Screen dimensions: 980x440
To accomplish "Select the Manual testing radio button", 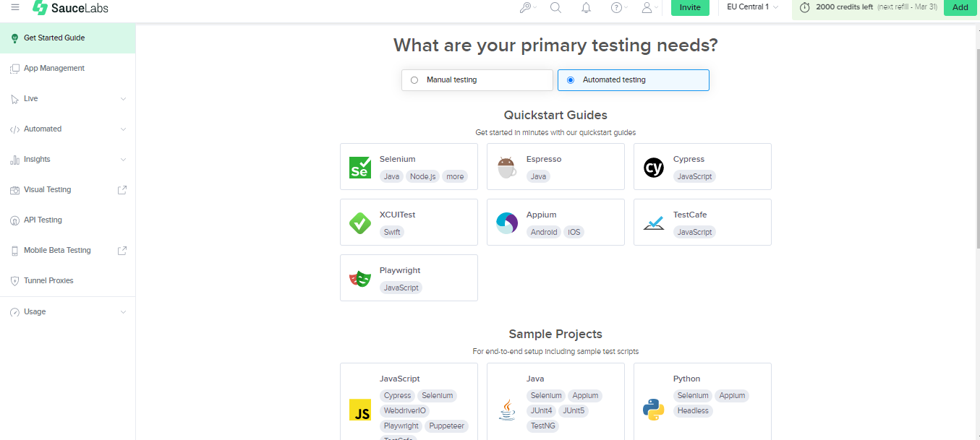I will (x=413, y=80).
